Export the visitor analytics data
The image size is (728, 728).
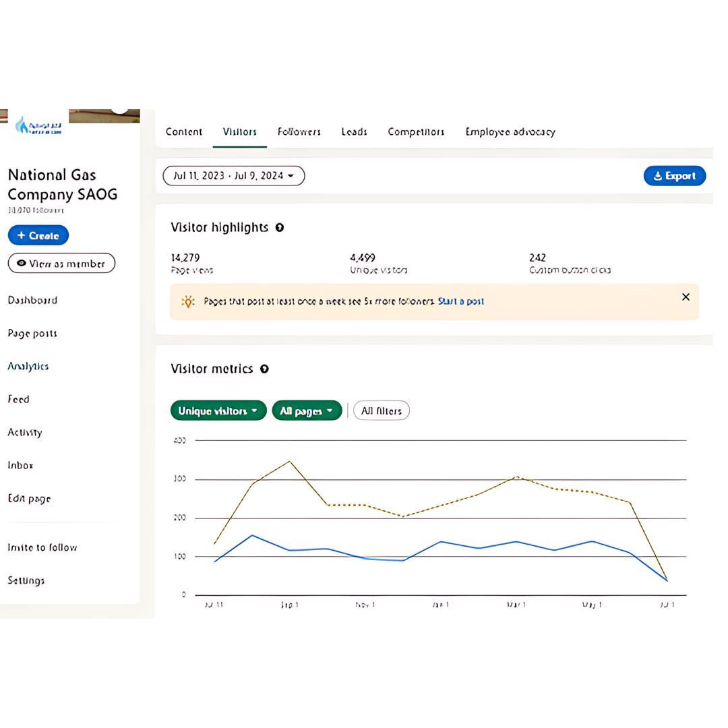(674, 176)
